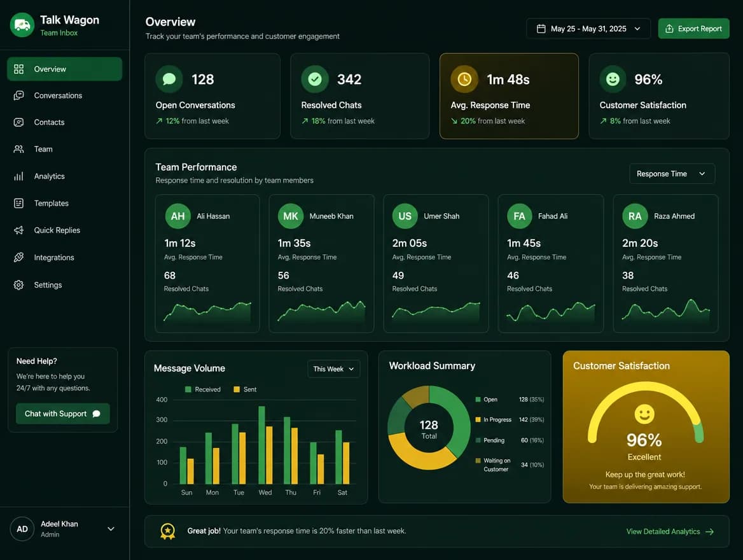743x560 pixels.
Task: Click Muneeb Khan's 1m 35s value
Action: [x=295, y=243]
